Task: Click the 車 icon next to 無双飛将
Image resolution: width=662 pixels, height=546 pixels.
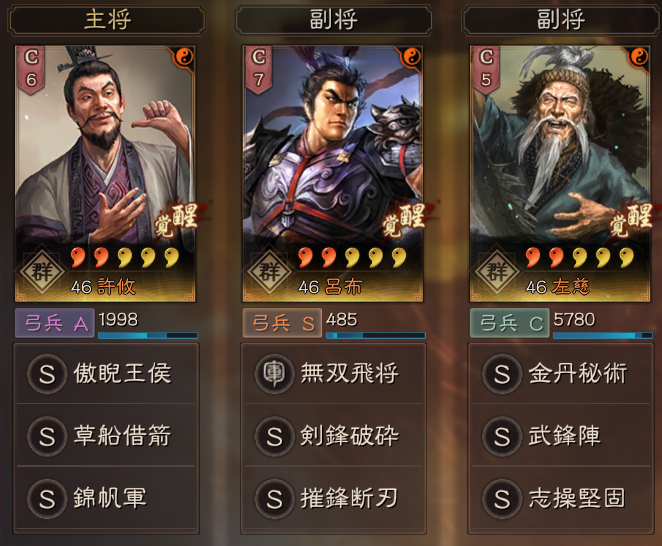Action: point(274,374)
